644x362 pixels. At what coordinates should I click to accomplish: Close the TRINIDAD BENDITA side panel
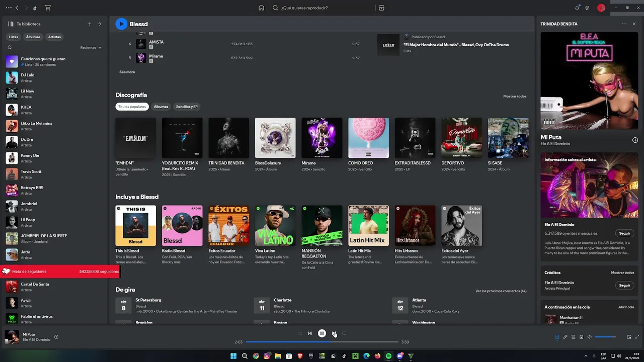click(634, 24)
